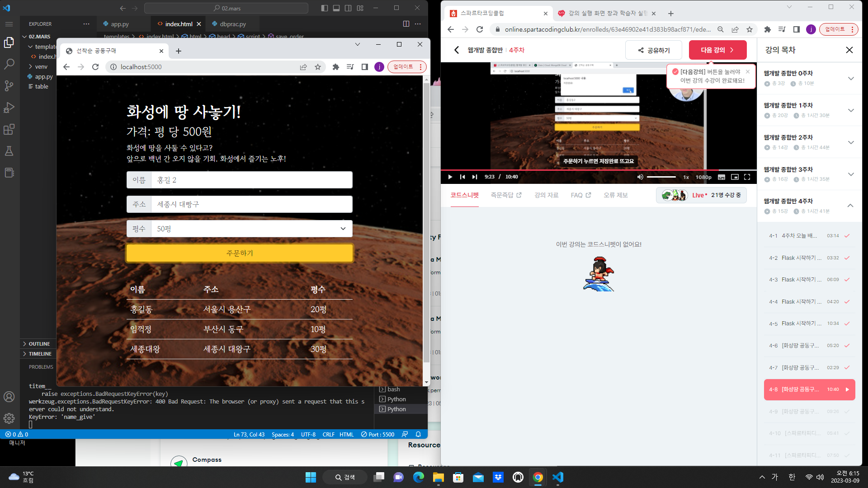Switch to app.py editor tab
Viewport: 868px width, 488px height.
click(x=119, y=24)
